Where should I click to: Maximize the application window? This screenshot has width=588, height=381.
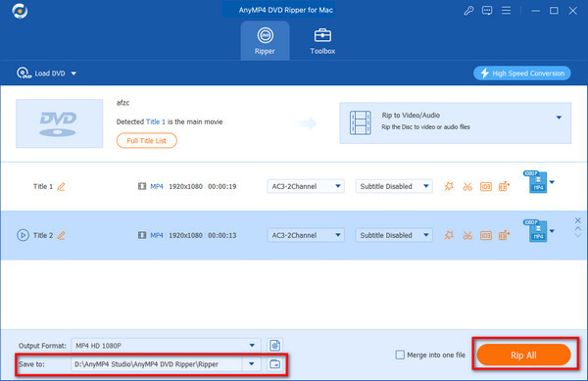pos(554,11)
